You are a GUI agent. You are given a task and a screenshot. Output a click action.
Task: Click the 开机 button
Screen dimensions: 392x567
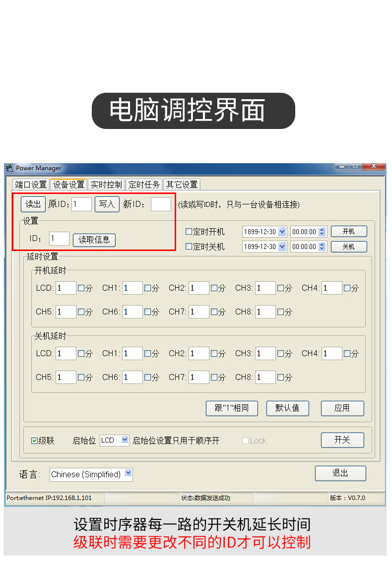349,232
